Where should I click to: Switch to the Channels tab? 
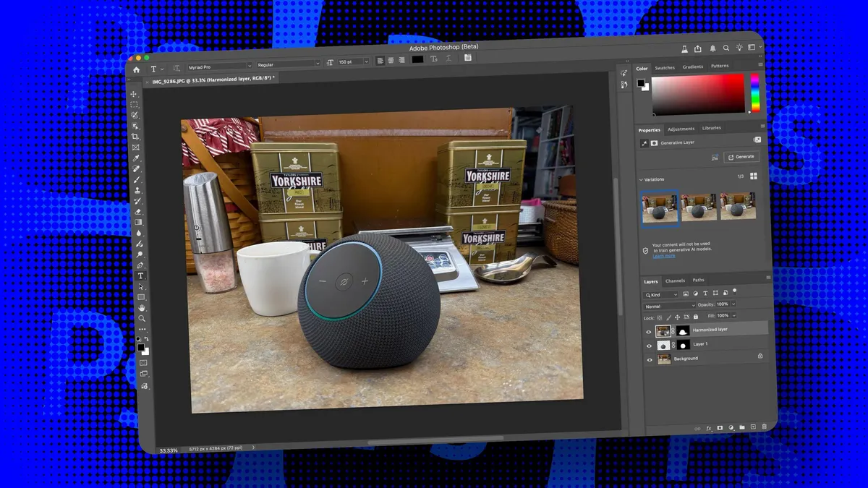(x=675, y=281)
